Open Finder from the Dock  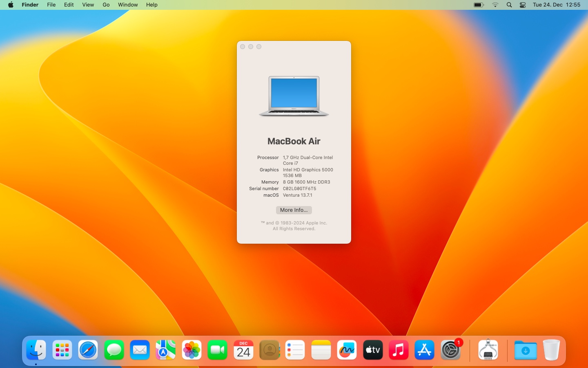pos(36,350)
